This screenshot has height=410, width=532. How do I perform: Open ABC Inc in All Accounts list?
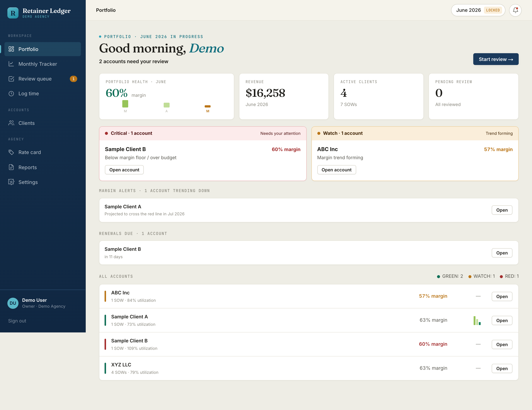[x=502, y=296]
